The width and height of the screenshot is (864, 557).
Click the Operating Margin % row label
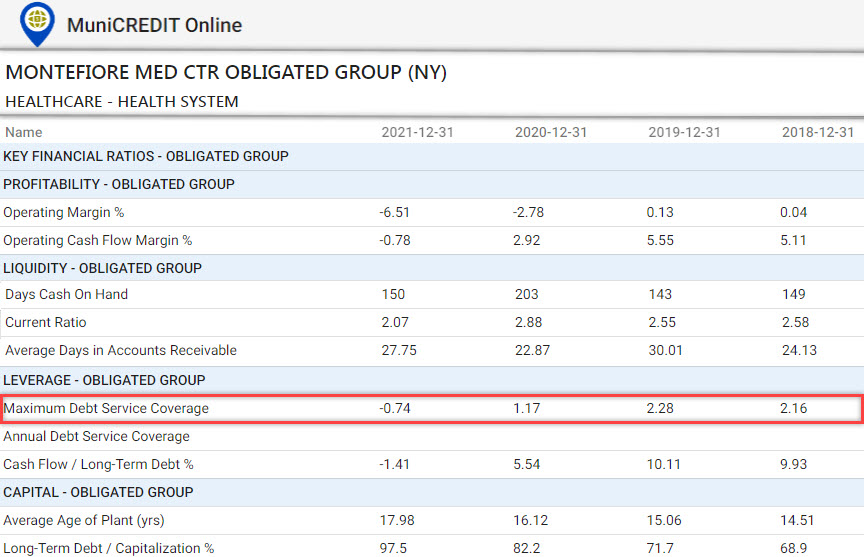pos(64,213)
